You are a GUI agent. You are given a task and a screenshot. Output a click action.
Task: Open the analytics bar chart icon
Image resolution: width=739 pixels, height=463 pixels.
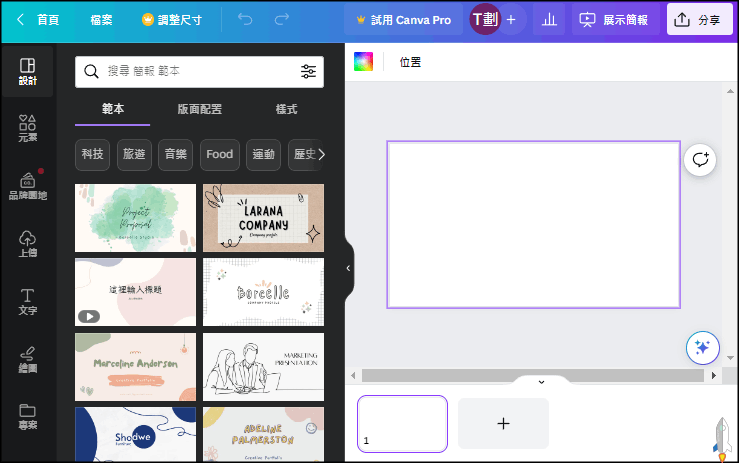[x=549, y=20]
